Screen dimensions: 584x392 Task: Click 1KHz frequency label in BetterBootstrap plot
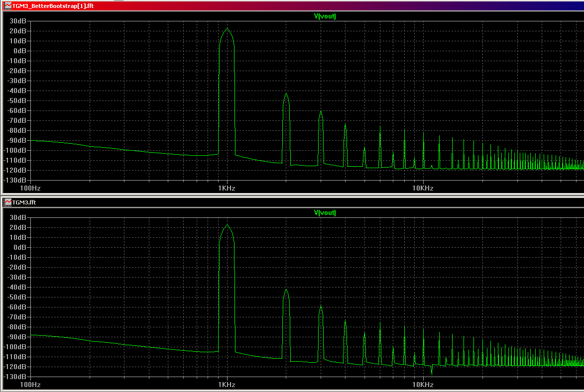point(227,189)
